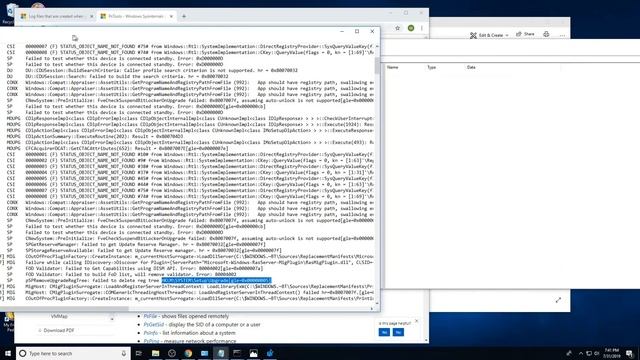Image resolution: width=640 pixels, height=360 pixels.
Task: Click the Name column header
Action: tap(393, 67)
